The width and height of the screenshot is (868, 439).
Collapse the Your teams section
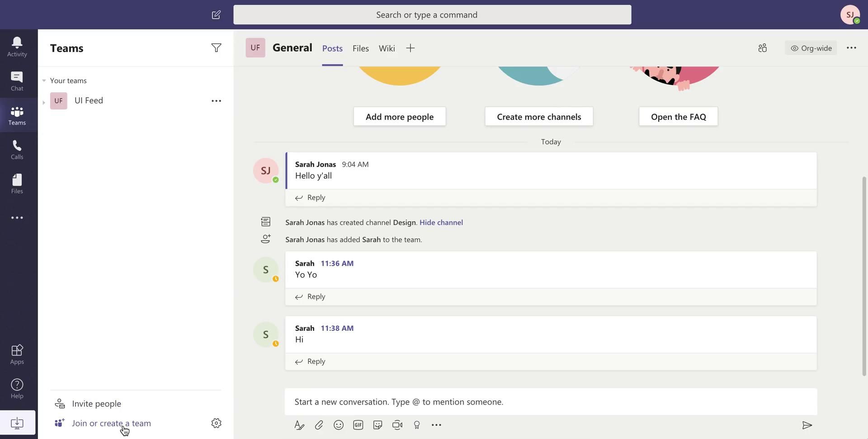(x=44, y=81)
